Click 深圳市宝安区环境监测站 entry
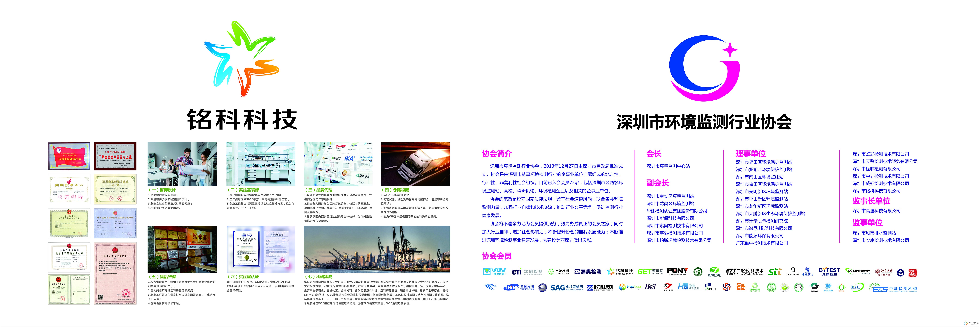980x327 pixels. pyautogui.click(x=670, y=196)
